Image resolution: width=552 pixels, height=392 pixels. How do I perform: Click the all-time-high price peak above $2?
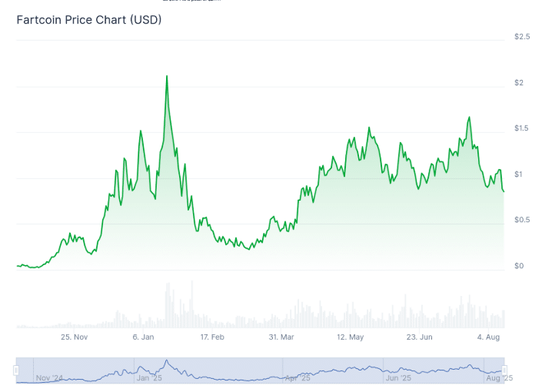(167, 76)
